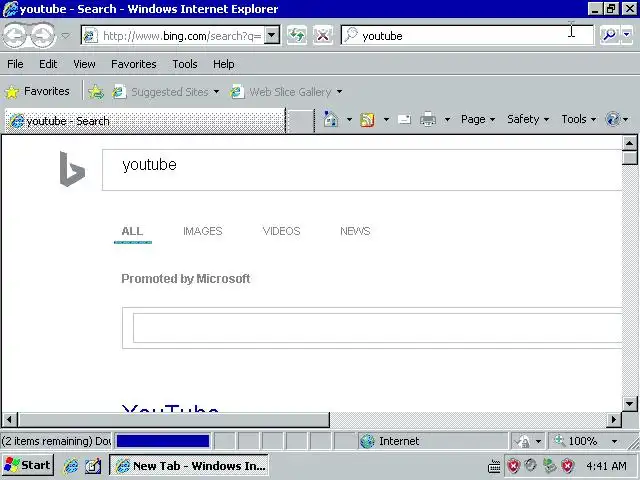Click the browser Back arrow button
Image resolution: width=640 pixels, height=480 pixels.
click(x=16, y=36)
